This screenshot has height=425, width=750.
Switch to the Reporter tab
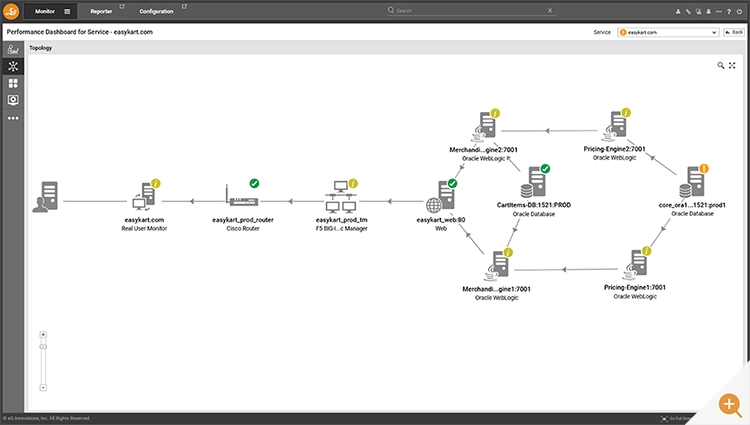tap(101, 11)
